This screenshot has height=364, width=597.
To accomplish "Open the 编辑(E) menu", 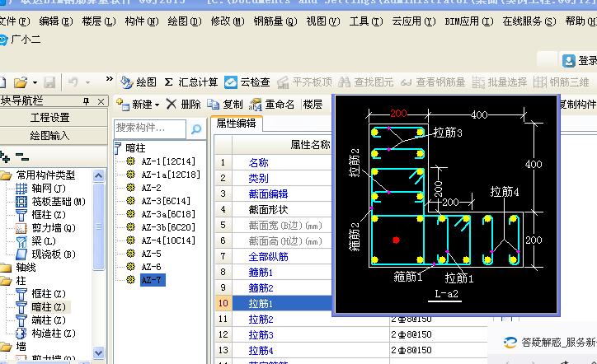I will [x=56, y=21].
